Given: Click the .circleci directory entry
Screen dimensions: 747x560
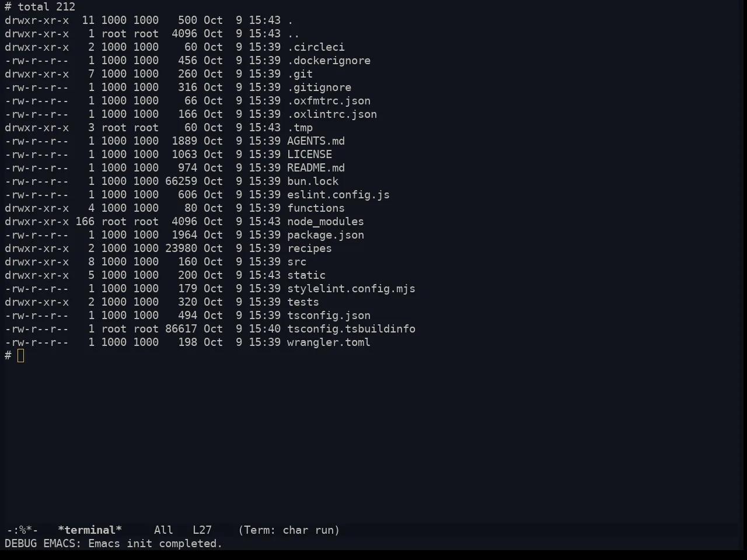Looking at the screenshot, I should [316, 47].
